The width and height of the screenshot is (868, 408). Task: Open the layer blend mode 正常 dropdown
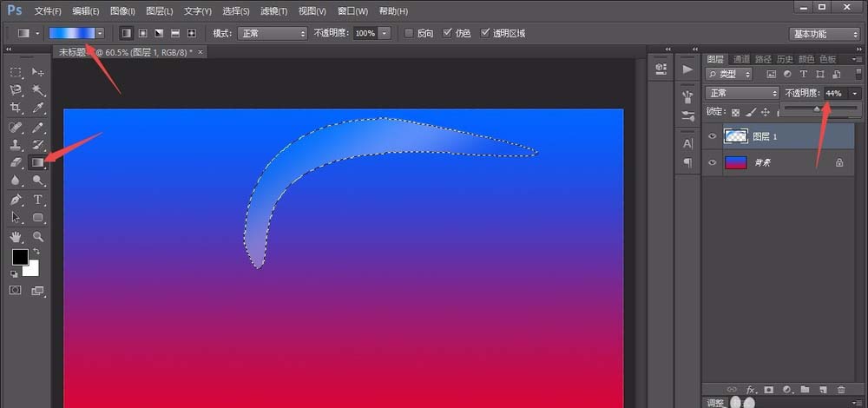(x=742, y=93)
